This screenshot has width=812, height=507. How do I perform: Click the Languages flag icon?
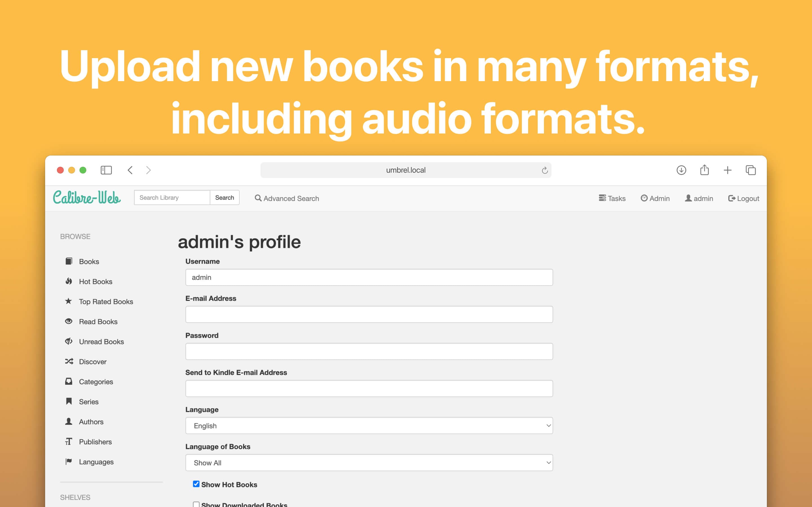click(69, 461)
